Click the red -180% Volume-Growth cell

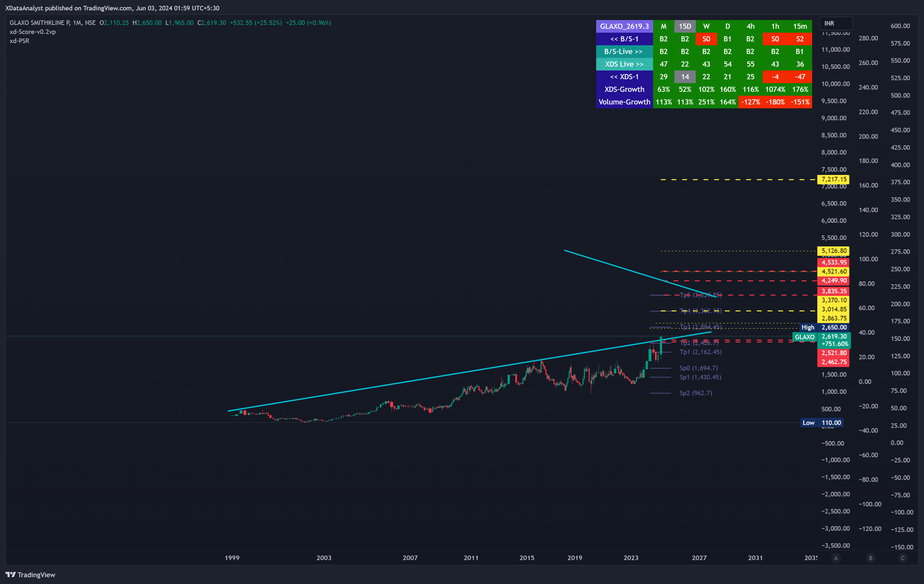coord(775,102)
